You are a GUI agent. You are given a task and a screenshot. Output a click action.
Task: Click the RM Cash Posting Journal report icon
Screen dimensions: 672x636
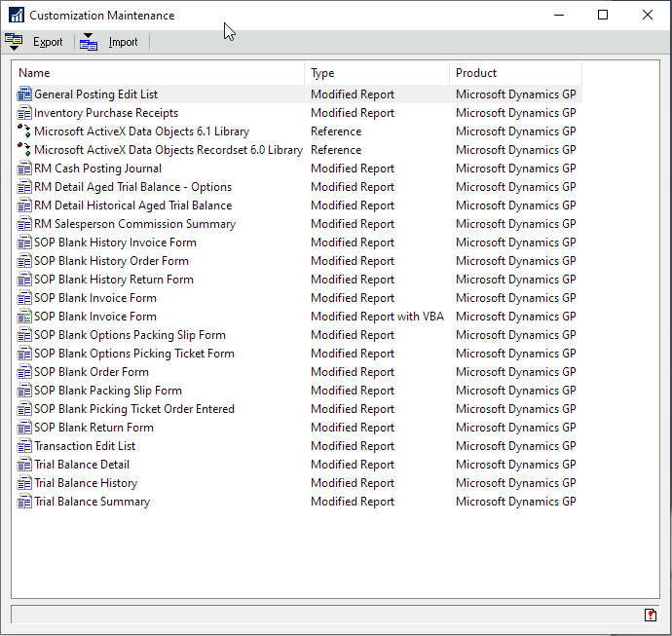tap(24, 168)
